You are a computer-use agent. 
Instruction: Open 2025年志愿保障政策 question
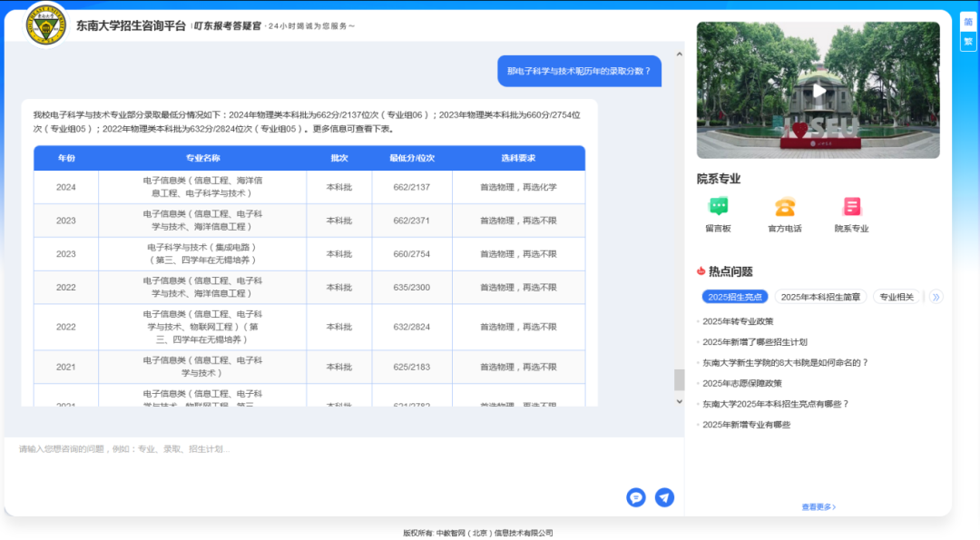(x=742, y=383)
